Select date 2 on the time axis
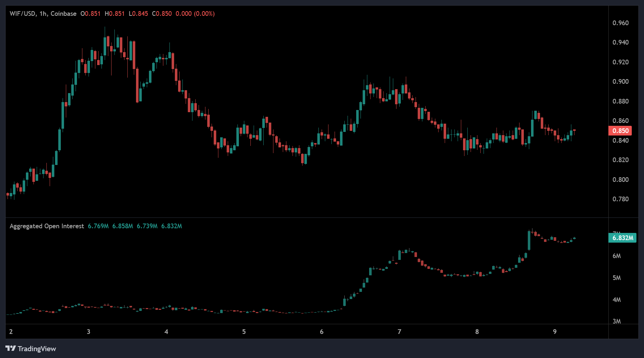 11,332
